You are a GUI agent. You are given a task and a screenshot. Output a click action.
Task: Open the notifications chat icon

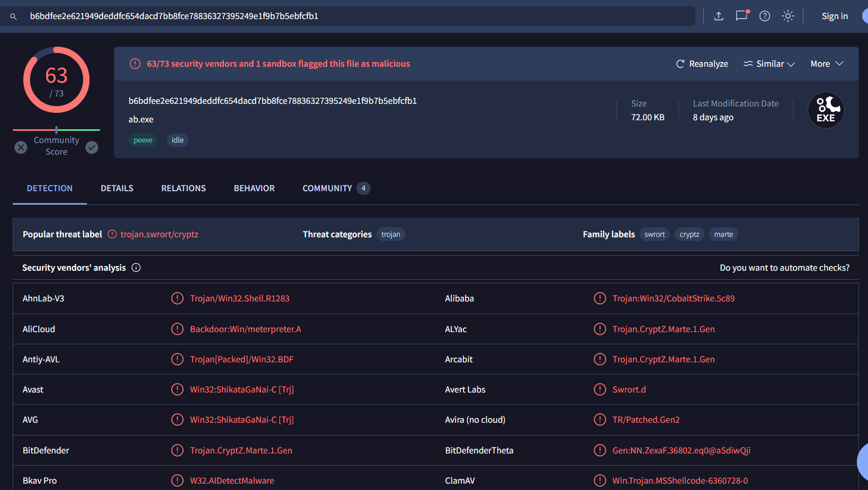741,16
